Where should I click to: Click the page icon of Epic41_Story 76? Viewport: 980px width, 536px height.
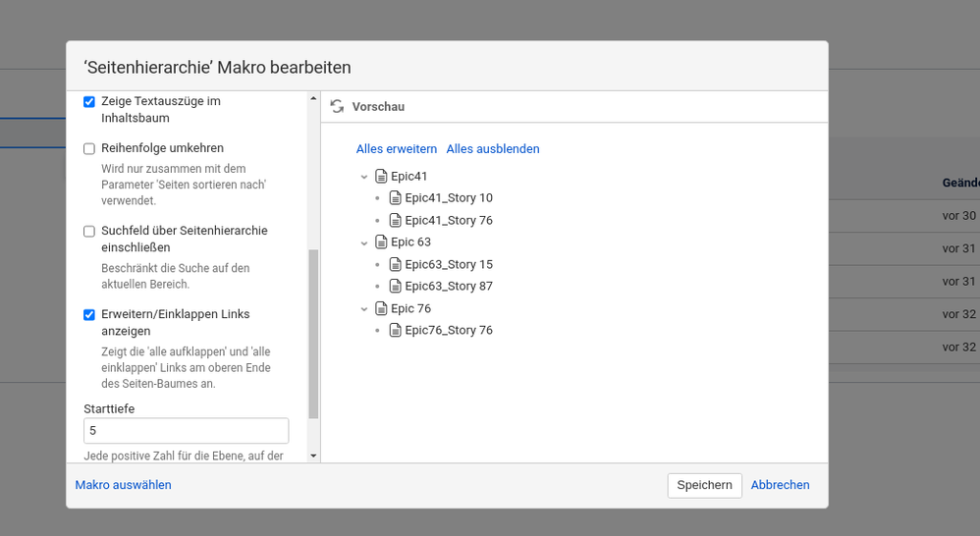[395, 220]
